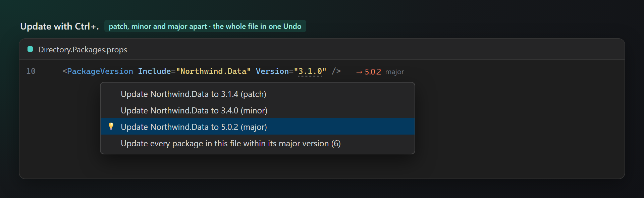Open the Directory.Packages.props file tab
The width and height of the screenshot is (644, 198).
pos(83,50)
